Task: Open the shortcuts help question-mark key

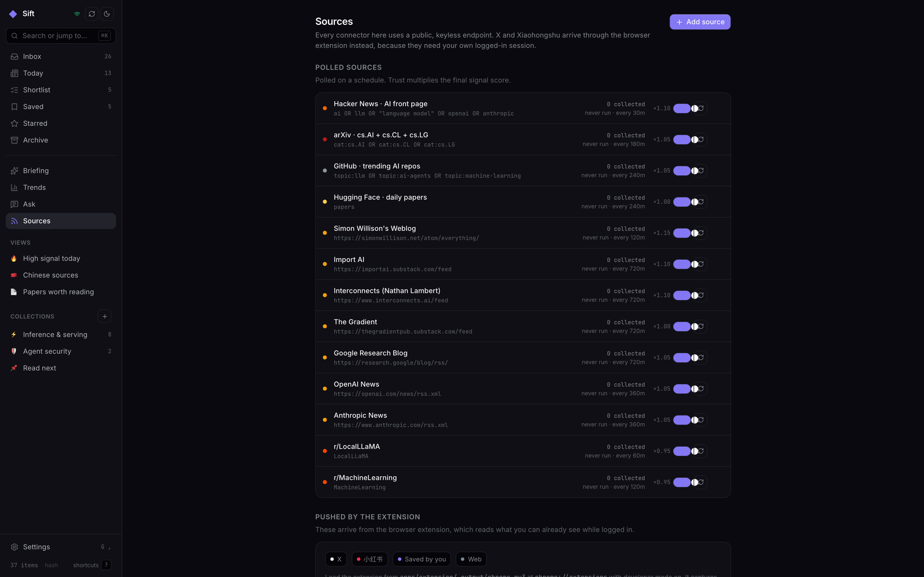Action: 106,565
